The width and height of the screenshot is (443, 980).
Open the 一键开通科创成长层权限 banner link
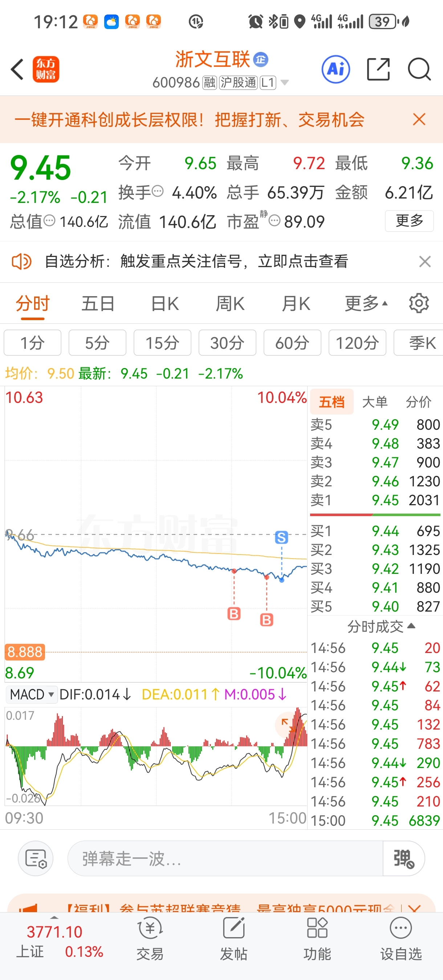189,119
